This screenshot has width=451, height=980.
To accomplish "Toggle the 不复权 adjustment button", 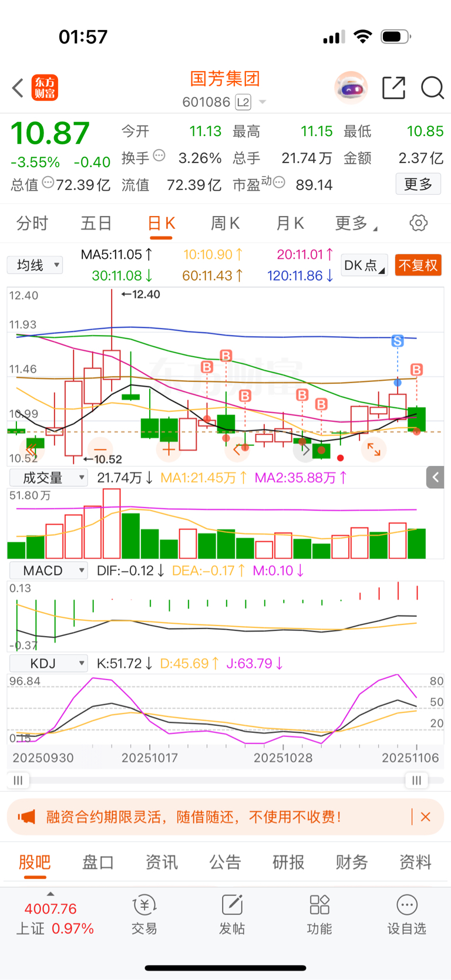I will click(x=418, y=265).
